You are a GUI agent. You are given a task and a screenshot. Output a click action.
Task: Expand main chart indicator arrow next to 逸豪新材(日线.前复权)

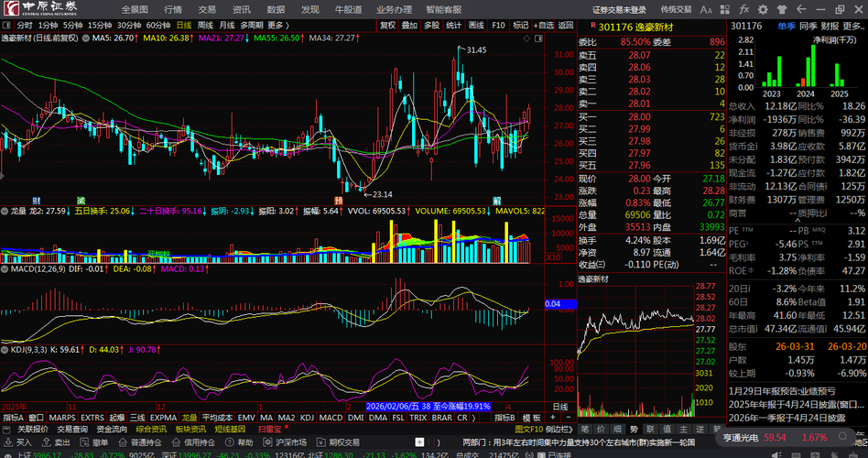(86, 38)
